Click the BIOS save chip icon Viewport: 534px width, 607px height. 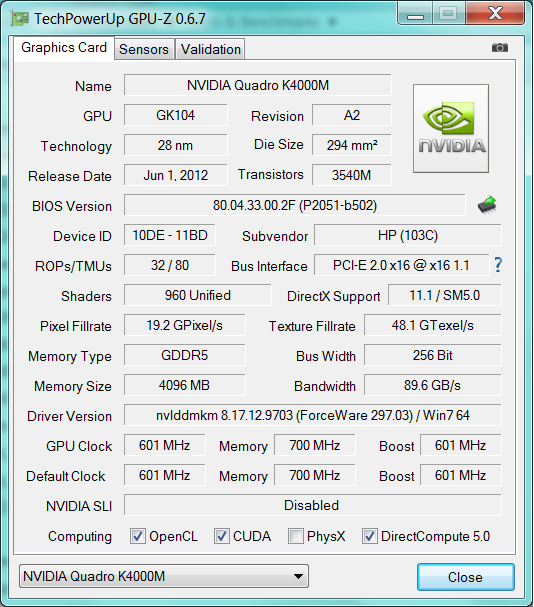(487, 204)
